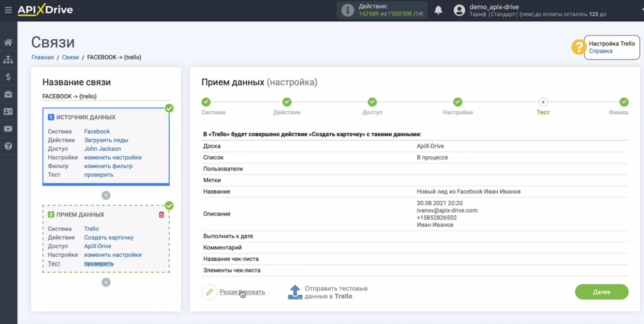Delete the data receiving block via trash icon
644x324 pixels.
pos(162,215)
